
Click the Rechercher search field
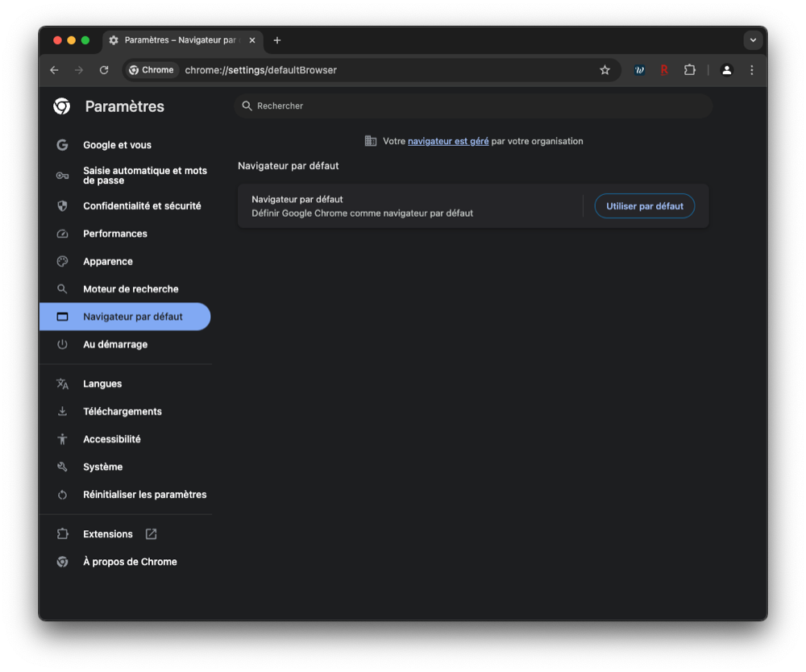click(x=472, y=106)
